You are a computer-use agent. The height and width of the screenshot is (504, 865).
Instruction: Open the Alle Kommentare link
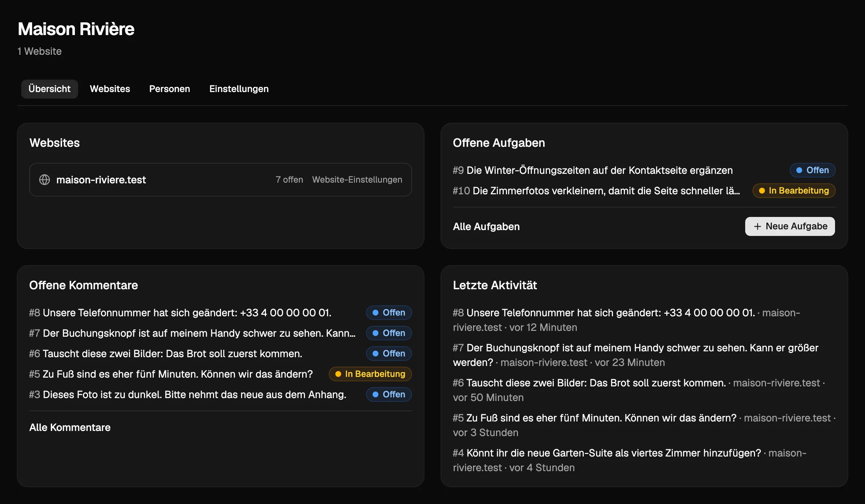click(x=70, y=427)
